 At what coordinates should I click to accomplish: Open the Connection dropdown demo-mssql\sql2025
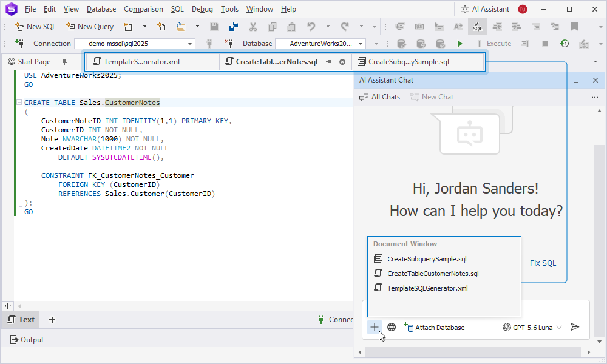pyautogui.click(x=135, y=44)
